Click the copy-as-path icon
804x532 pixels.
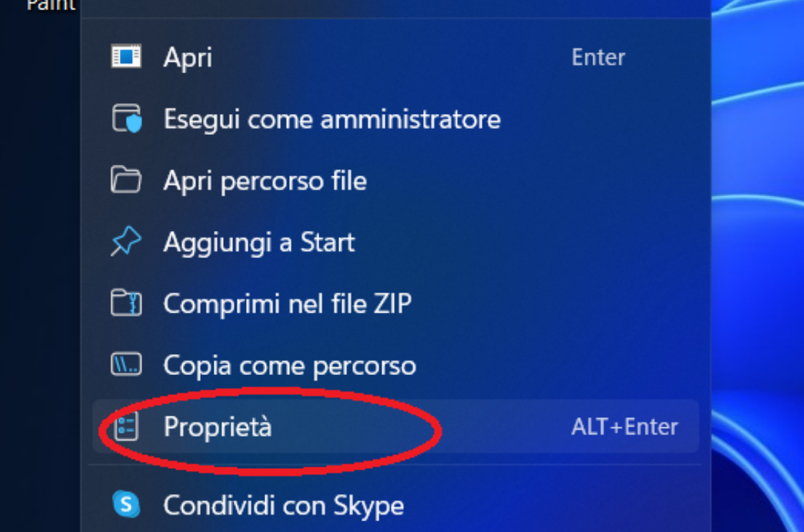(126, 366)
